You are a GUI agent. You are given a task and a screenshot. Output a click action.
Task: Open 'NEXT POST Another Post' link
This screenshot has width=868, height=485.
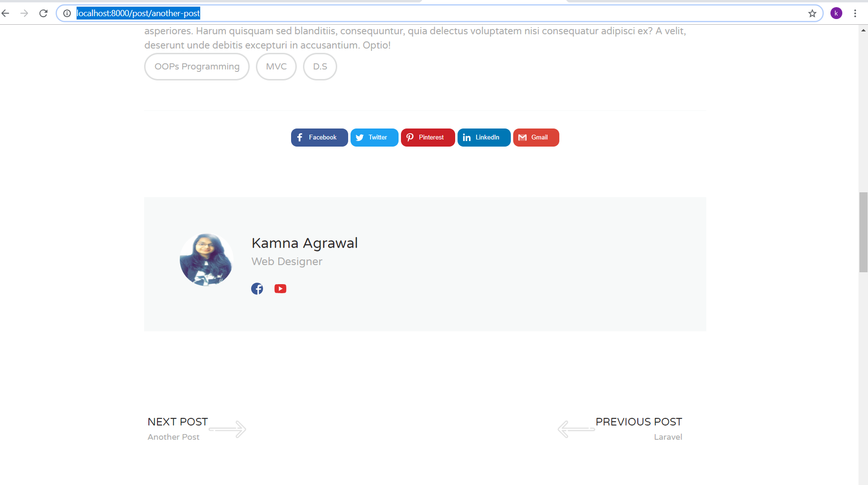[177, 427]
